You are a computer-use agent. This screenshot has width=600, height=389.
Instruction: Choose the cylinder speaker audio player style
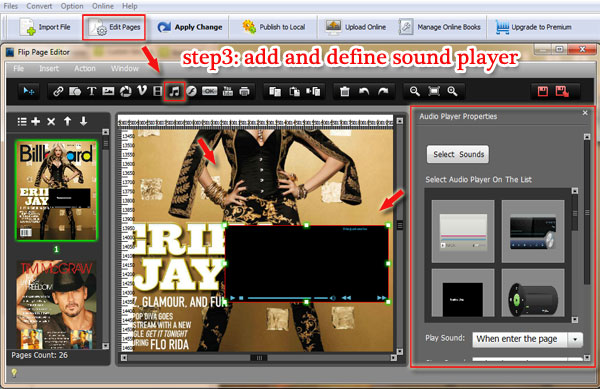533,293
